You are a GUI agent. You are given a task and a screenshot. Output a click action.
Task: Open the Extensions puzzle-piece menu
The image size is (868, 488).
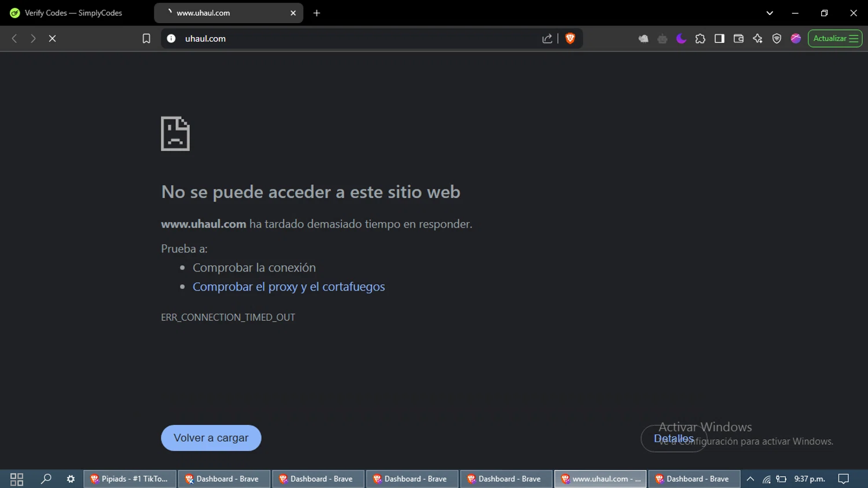pyautogui.click(x=700, y=38)
